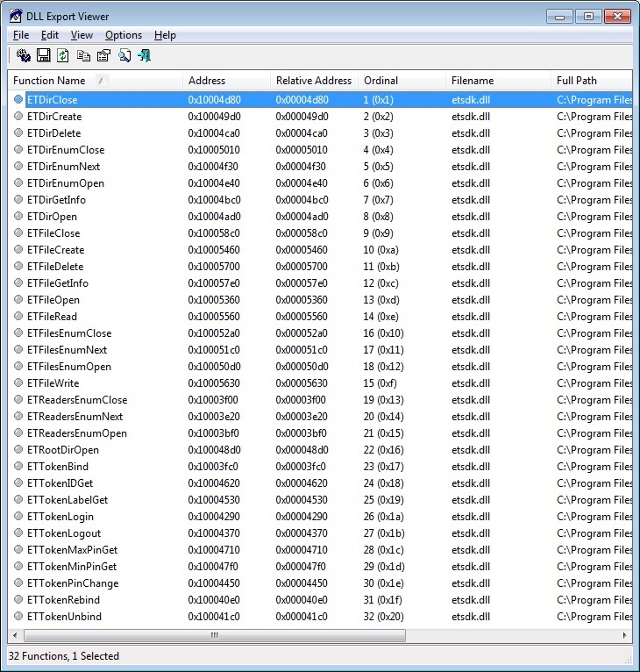The width and height of the screenshot is (640, 672).
Task: Click the circle icon beside ETReadersEnumOpen
Action: coord(18,433)
